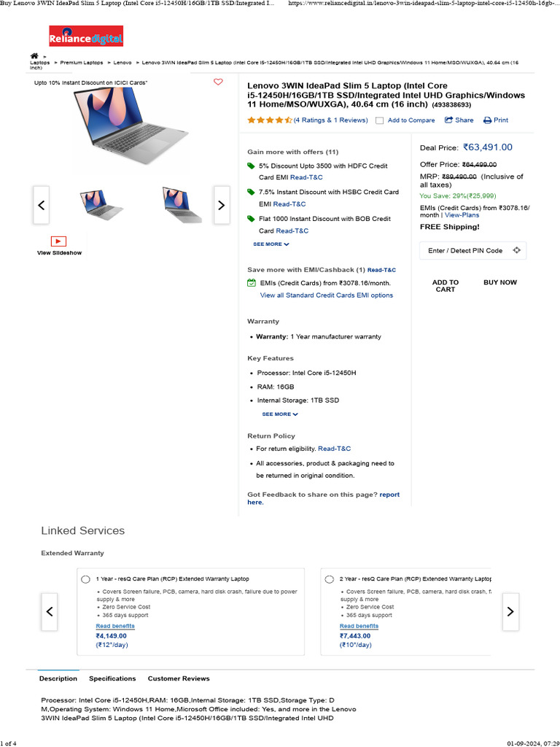Open the Customer Reviews tab
This screenshot has width=560, height=747.
point(179,678)
